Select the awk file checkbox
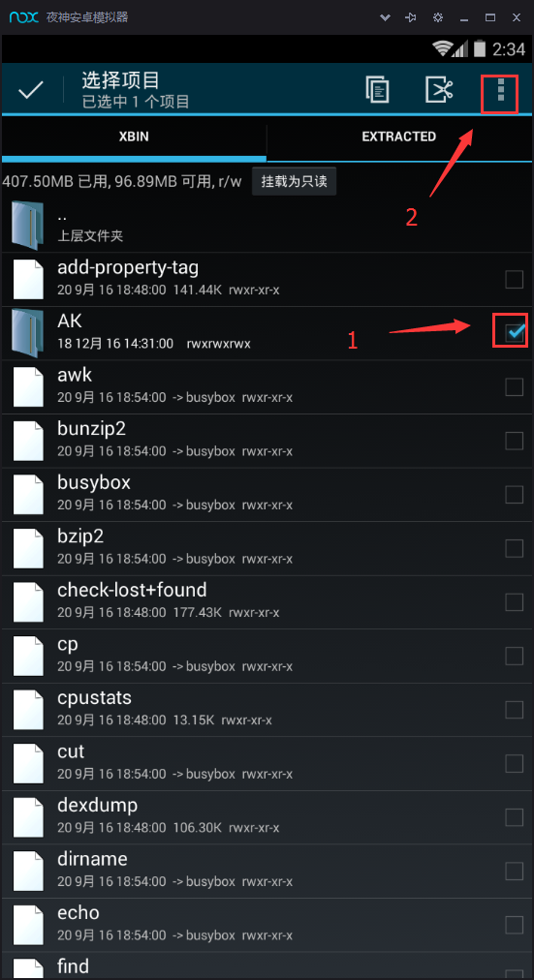The image size is (534, 980). tap(514, 387)
